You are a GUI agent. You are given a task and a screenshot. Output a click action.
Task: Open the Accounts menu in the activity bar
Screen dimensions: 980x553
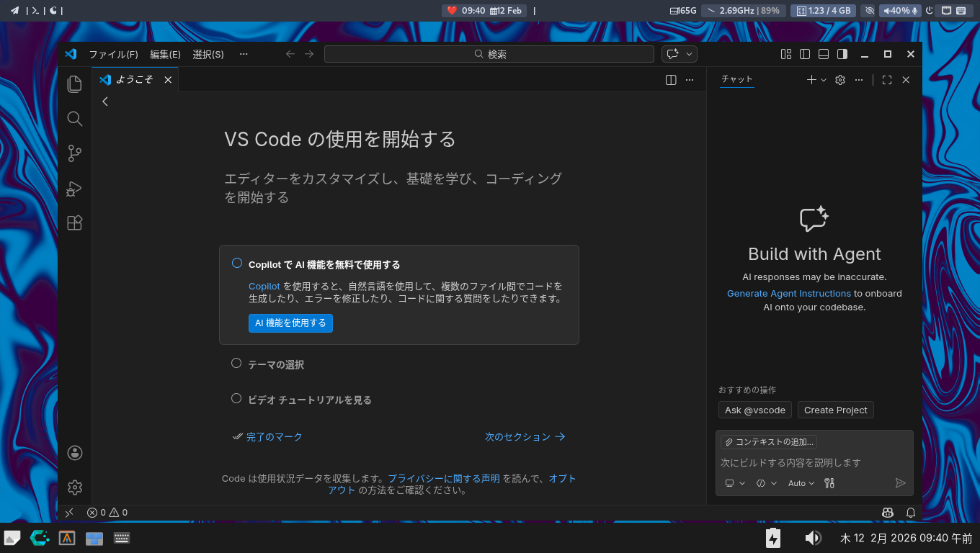74,453
